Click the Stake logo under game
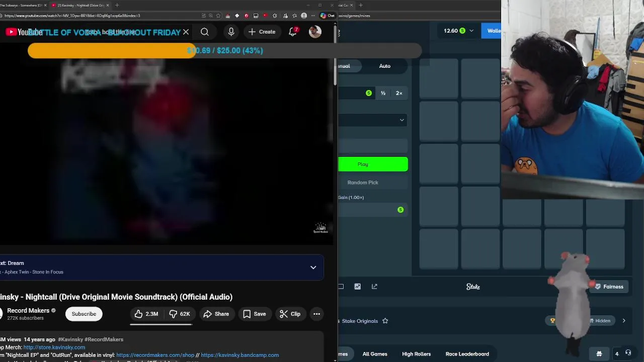The image size is (644, 362). pos(473,287)
